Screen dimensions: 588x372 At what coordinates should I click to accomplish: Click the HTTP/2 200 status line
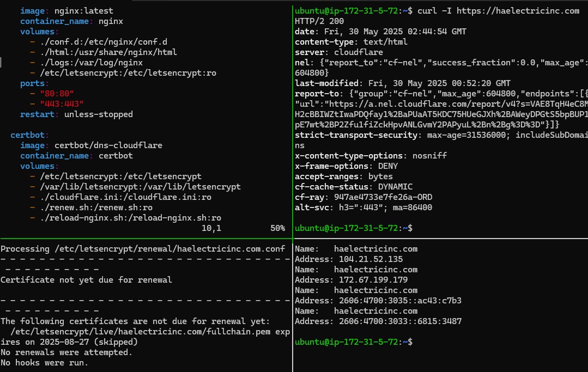319,21
